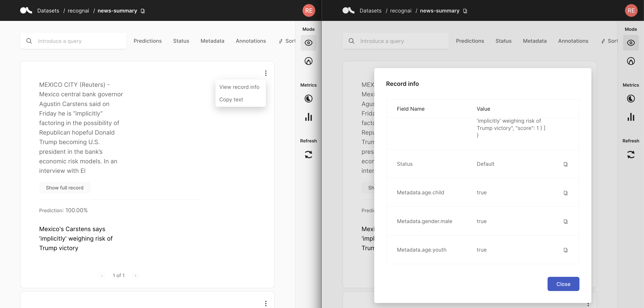644x308 pixels.
Task: Go to next prediction page arrow
Action: pos(135,276)
